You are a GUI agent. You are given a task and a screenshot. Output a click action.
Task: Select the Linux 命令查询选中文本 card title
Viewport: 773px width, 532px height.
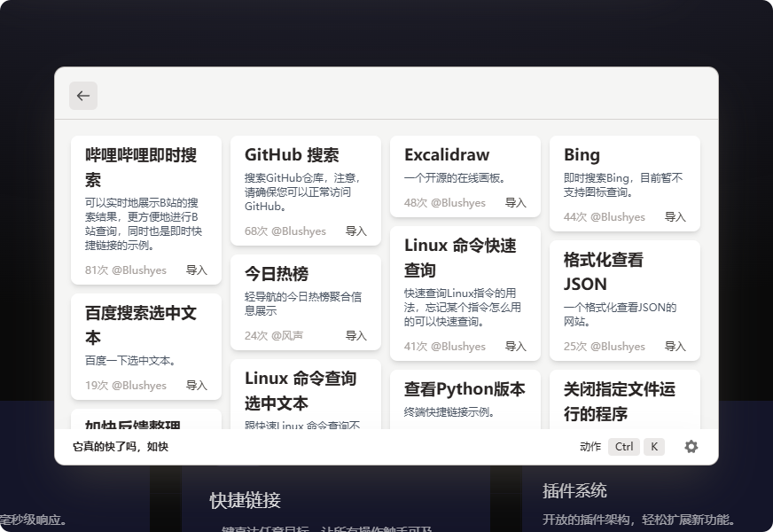[x=301, y=390]
